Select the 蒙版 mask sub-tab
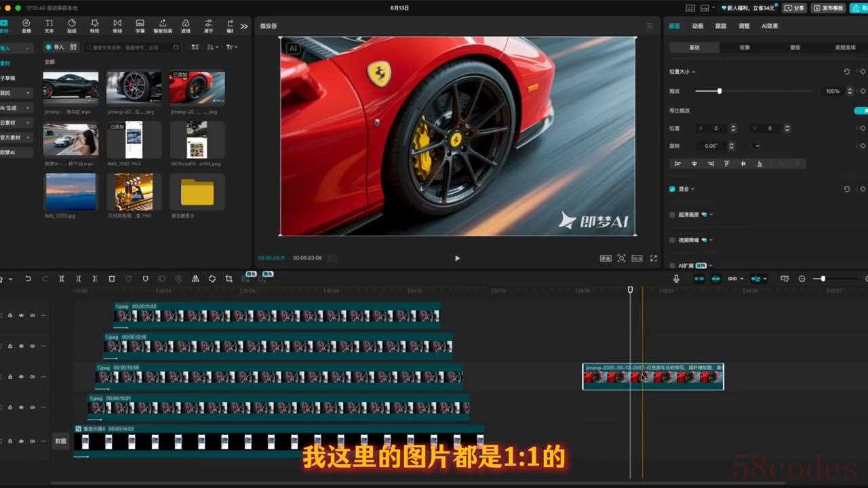The image size is (868, 488). click(x=795, y=47)
